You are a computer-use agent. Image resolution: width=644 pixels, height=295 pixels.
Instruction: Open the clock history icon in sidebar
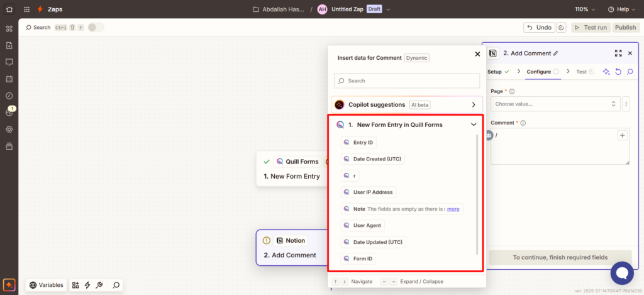coord(9,96)
